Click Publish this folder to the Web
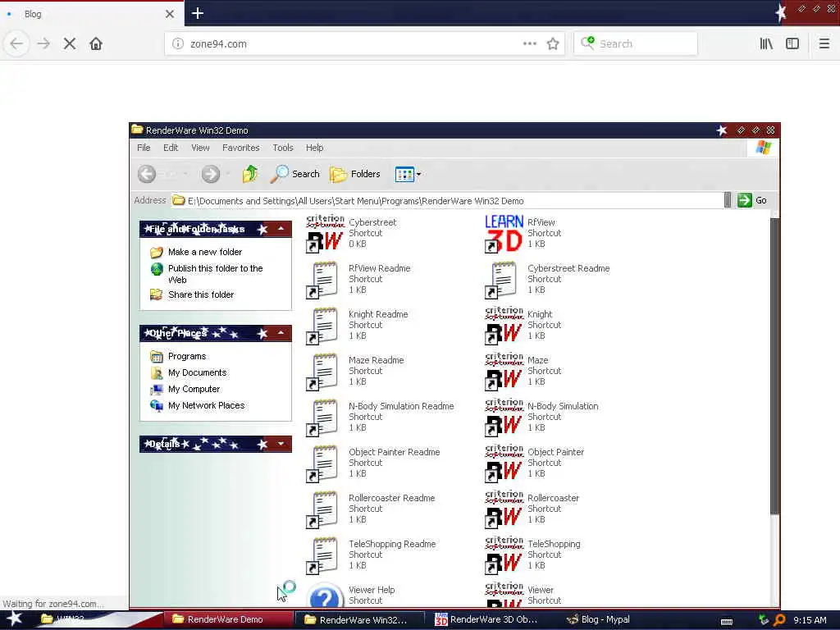The height and width of the screenshot is (630, 840). click(216, 274)
